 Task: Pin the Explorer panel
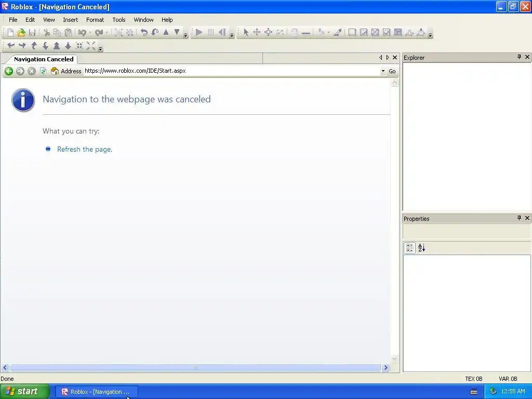[519, 57]
